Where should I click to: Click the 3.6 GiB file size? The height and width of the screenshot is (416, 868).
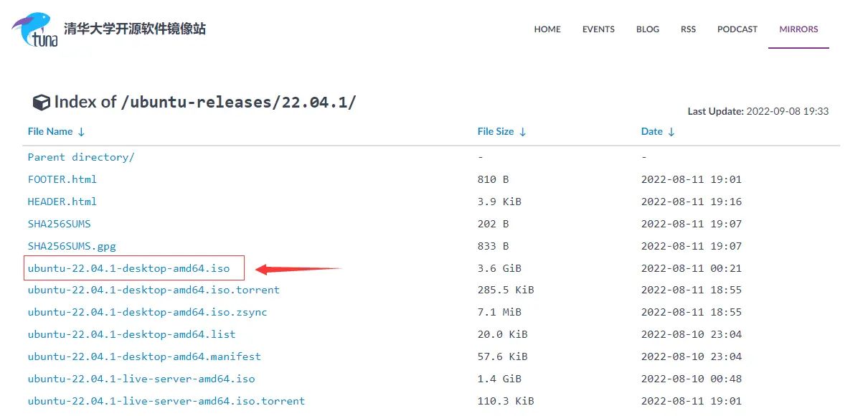(499, 268)
